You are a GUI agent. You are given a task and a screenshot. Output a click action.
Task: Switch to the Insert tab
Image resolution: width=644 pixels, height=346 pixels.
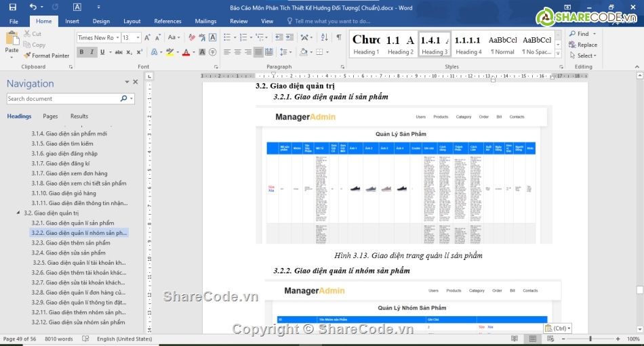(72, 22)
